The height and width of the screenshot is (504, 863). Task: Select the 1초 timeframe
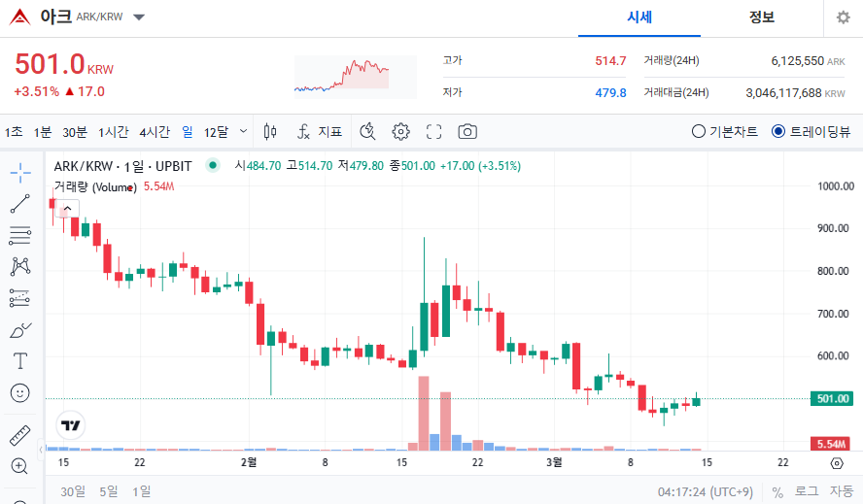(x=14, y=132)
